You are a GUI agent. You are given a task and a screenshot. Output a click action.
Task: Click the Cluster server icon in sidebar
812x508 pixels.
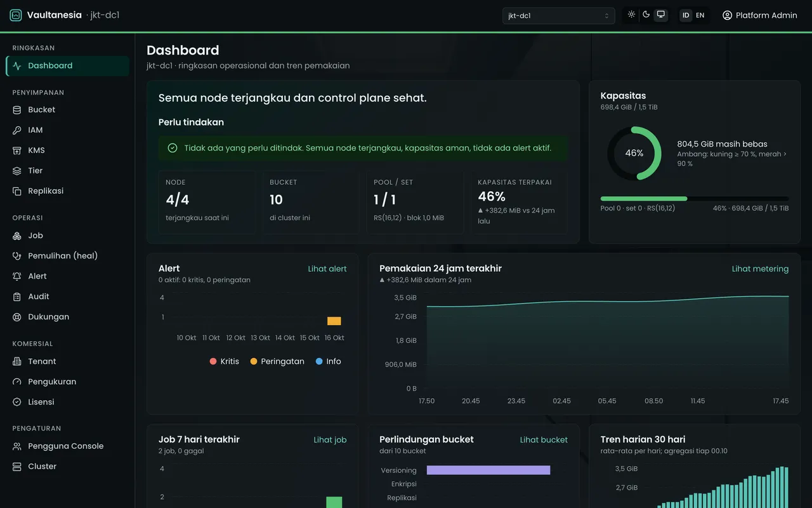pyautogui.click(x=17, y=467)
